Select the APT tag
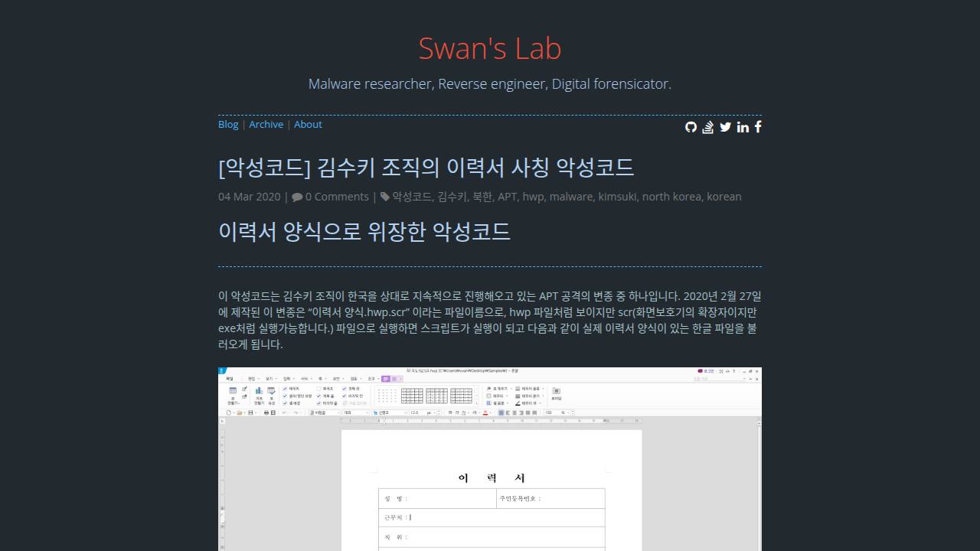Viewport: 980px width, 551px height. pos(507,197)
